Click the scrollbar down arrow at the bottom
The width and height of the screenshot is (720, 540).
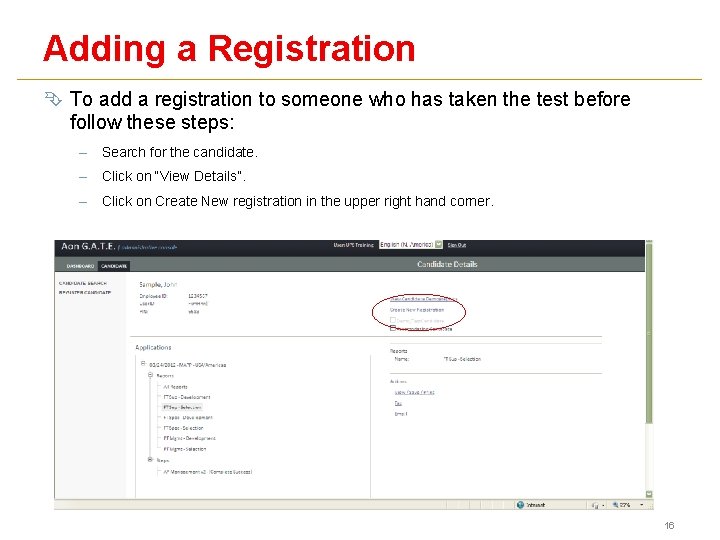click(649, 494)
